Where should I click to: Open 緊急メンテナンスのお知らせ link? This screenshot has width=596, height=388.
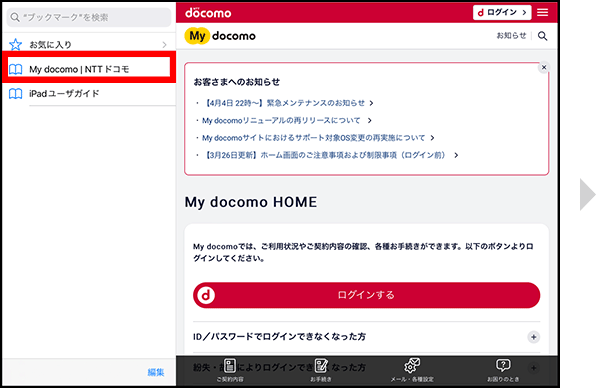click(289, 103)
